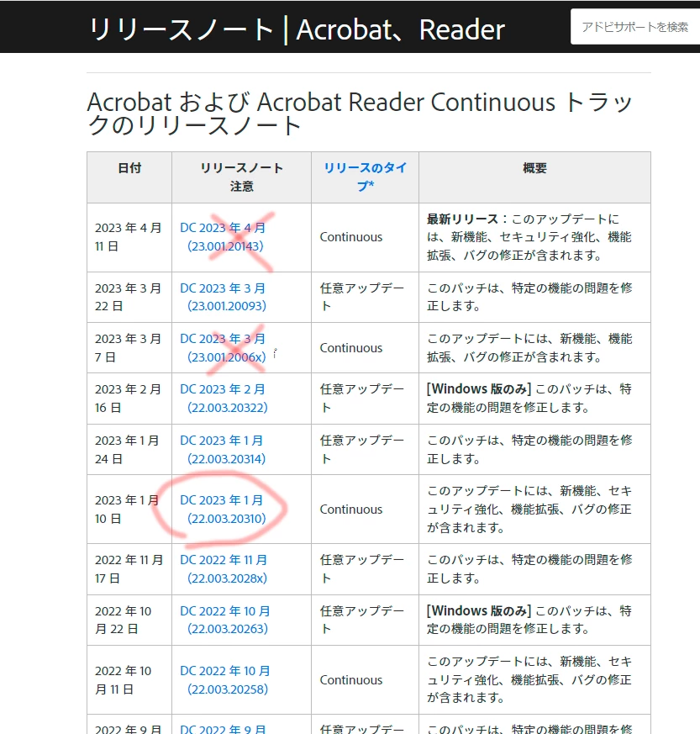
Task: Click the summary text in the 10 月 11 日 row
Action: [x=529, y=679]
